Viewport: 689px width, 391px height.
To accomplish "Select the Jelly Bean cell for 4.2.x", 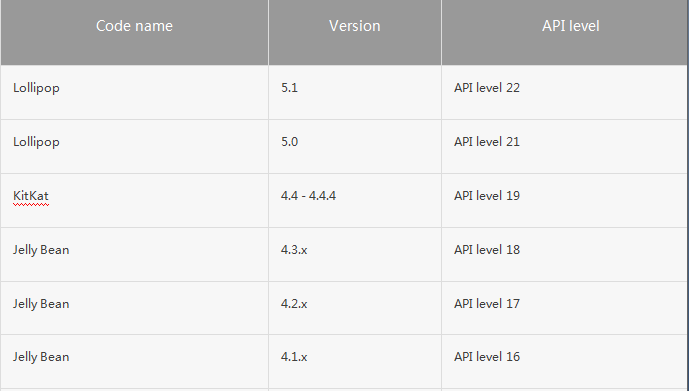I will [x=134, y=308].
